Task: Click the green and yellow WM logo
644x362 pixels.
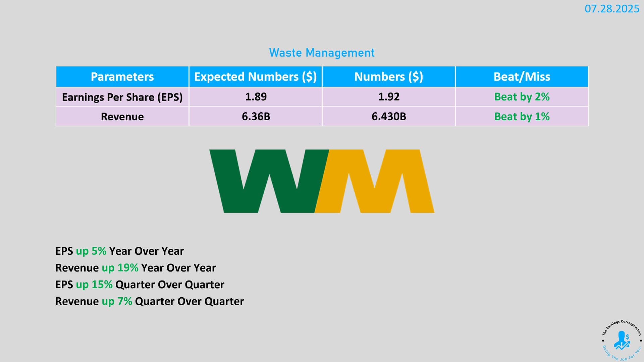Action: tap(321, 181)
